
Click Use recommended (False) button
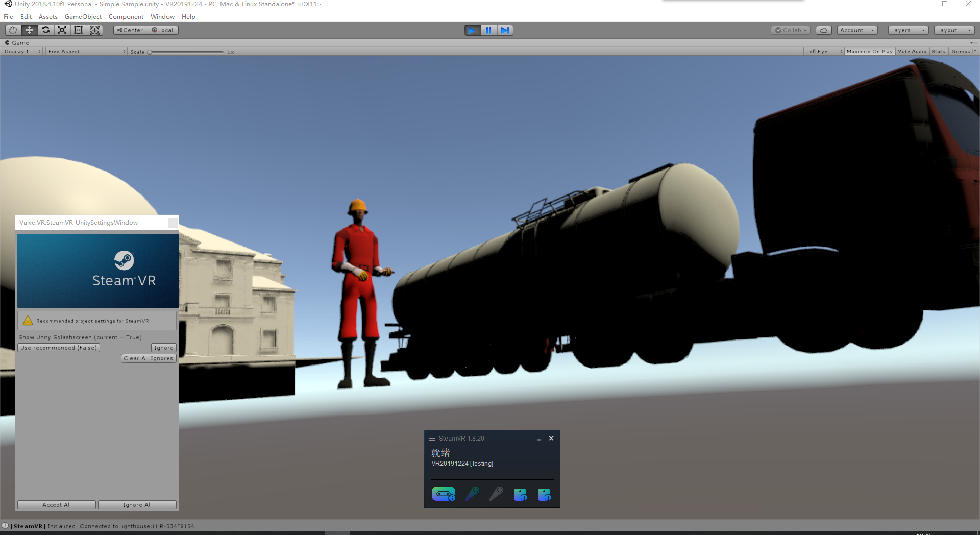[59, 348]
